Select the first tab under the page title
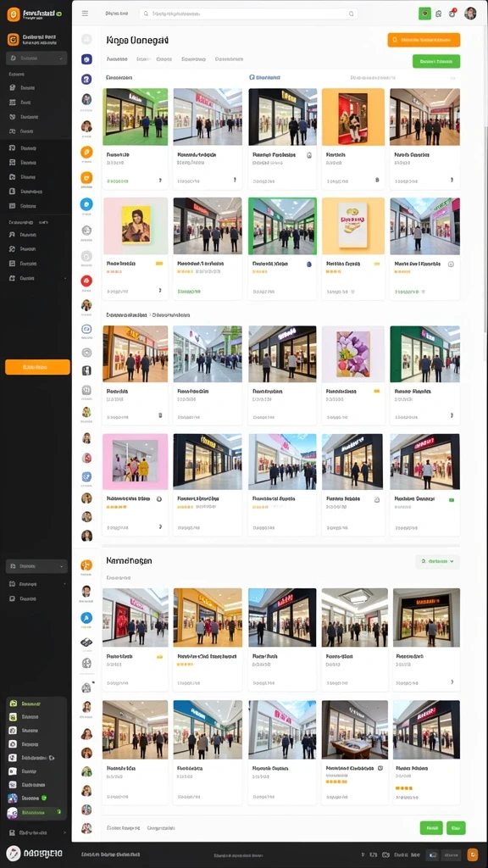Screen dimensions: 488x868 tap(117, 58)
